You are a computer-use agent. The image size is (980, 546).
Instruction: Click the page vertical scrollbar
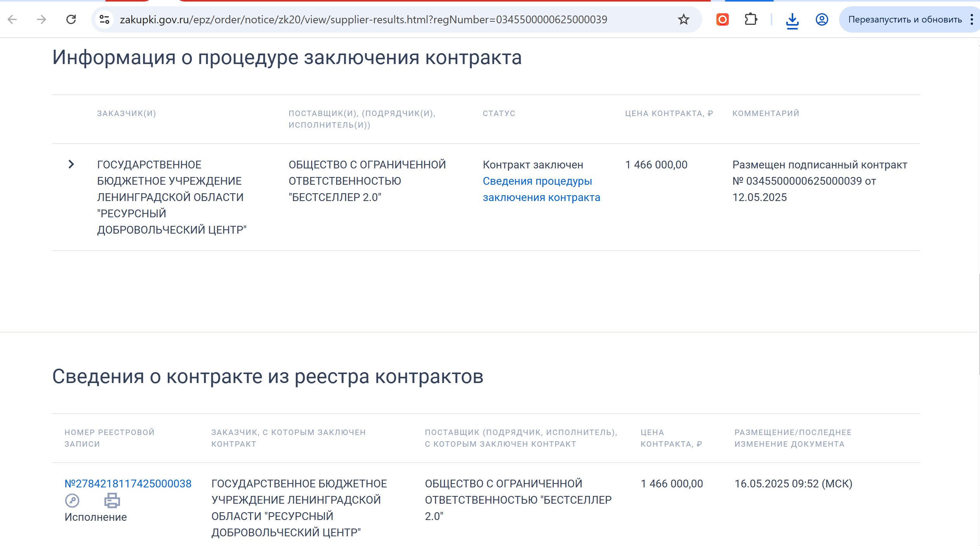click(978, 324)
